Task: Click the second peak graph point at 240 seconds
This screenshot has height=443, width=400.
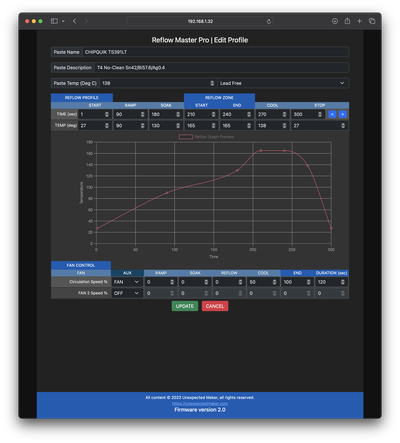Action: click(284, 151)
